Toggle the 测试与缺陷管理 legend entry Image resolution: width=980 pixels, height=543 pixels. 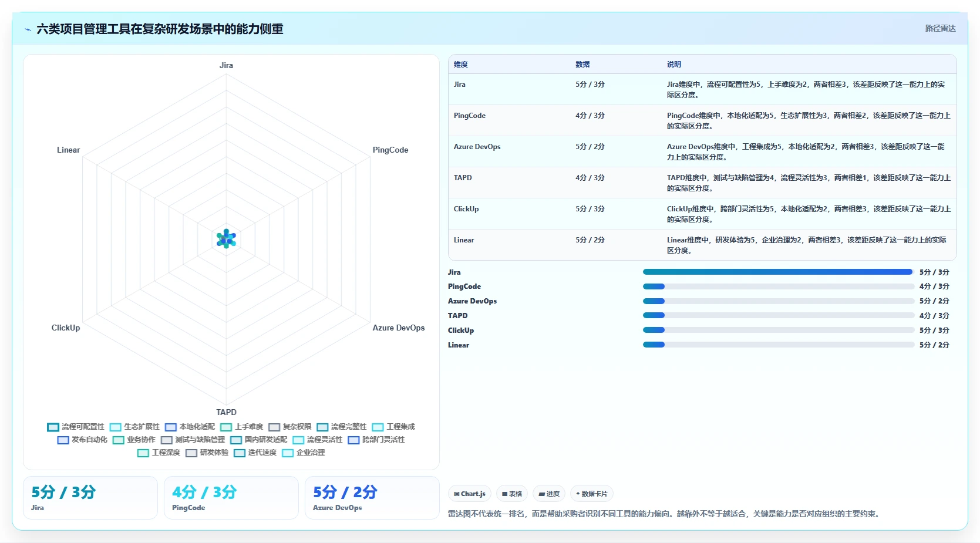click(193, 440)
